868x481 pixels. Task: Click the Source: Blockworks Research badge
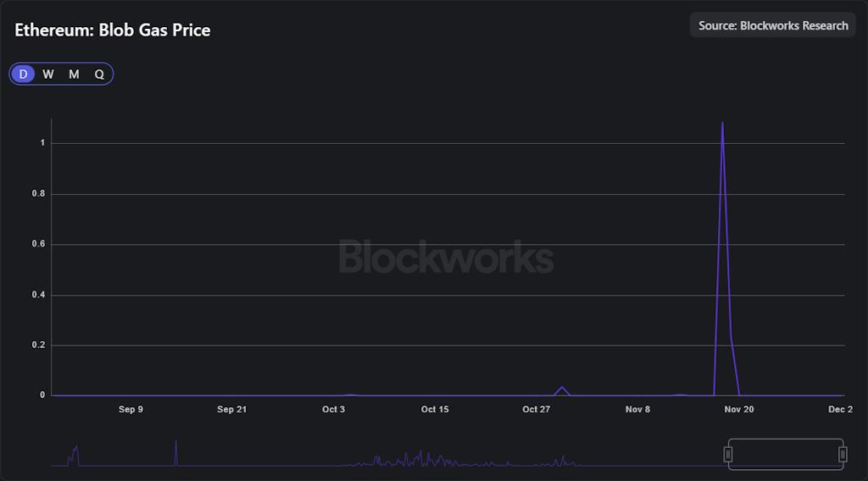[x=772, y=25]
